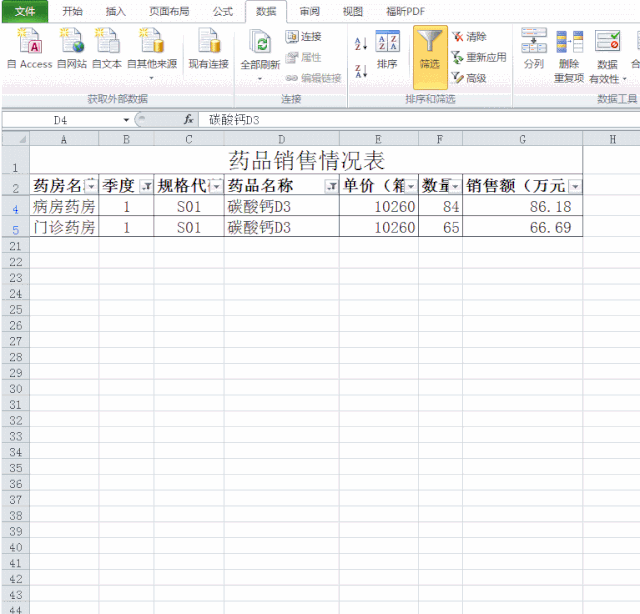Click quantity cell 84
This screenshot has width=640, height=614.
click(x=440, y=207)
